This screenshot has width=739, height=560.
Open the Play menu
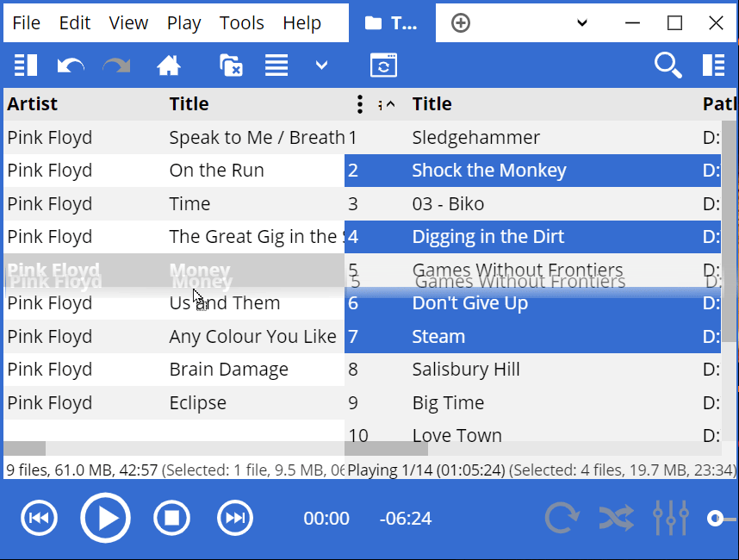(183, 23)
